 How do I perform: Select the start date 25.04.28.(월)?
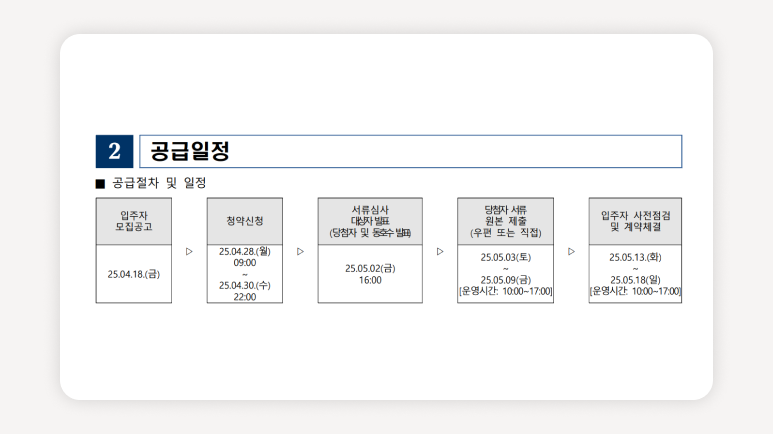point(245,252)
